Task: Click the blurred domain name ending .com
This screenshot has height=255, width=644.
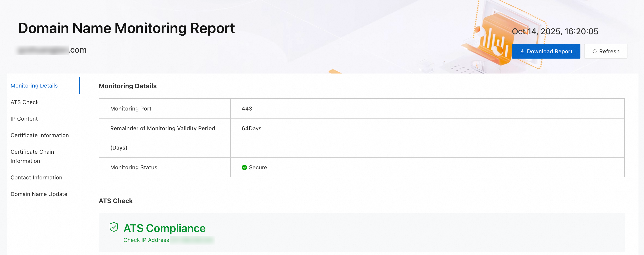Action: click(x=52, y=50)
